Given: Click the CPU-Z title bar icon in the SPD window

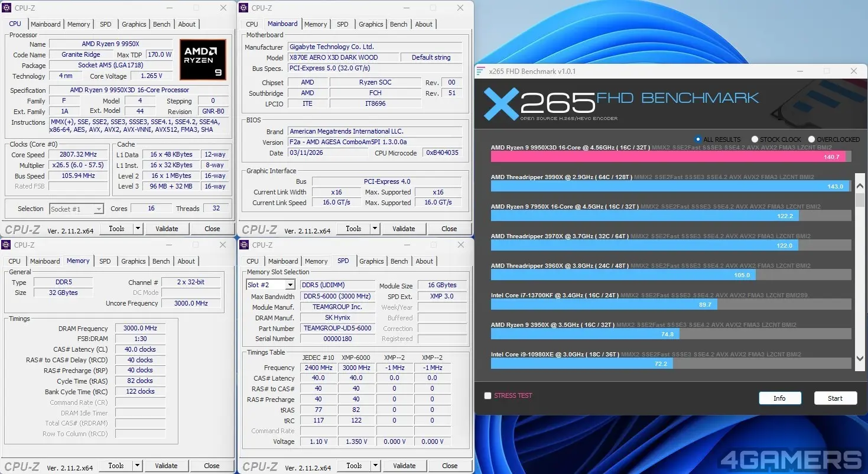Looking at the screenshot, I should [245, 245].
